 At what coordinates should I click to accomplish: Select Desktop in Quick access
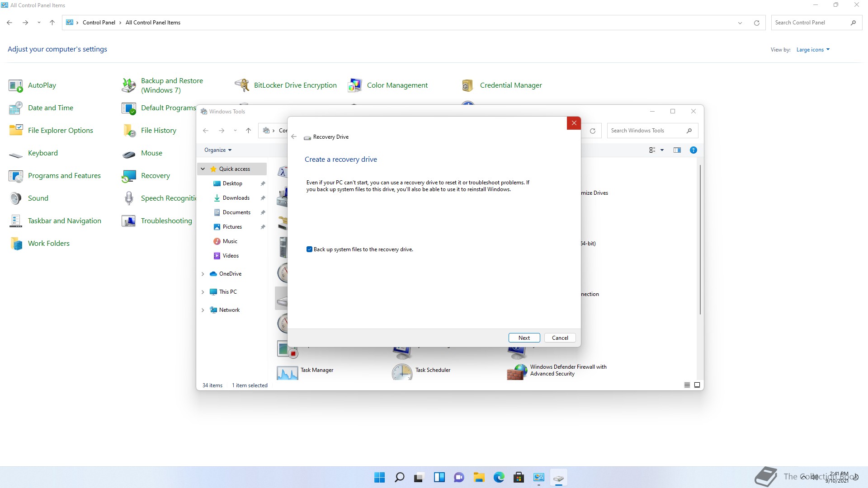coord(232,183)
